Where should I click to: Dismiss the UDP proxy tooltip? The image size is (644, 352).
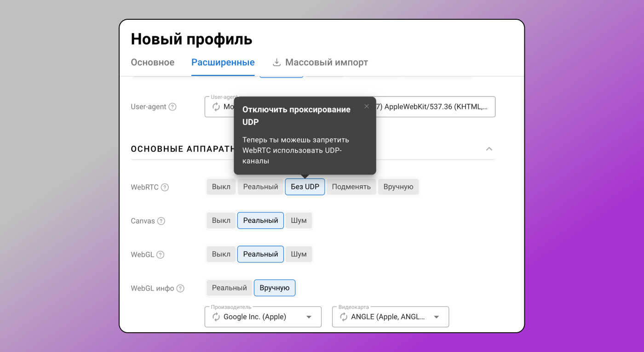[x=366, y=106]
